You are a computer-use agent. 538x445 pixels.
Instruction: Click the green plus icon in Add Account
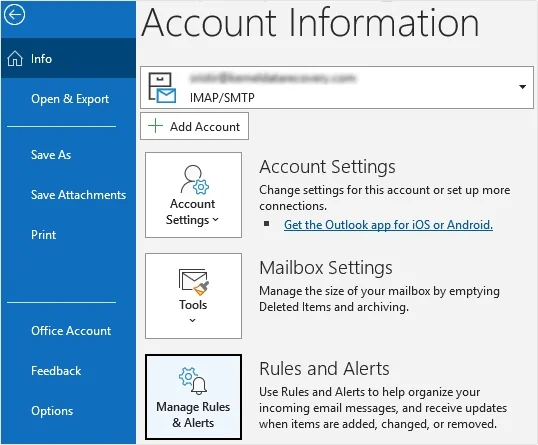[155, 126]
